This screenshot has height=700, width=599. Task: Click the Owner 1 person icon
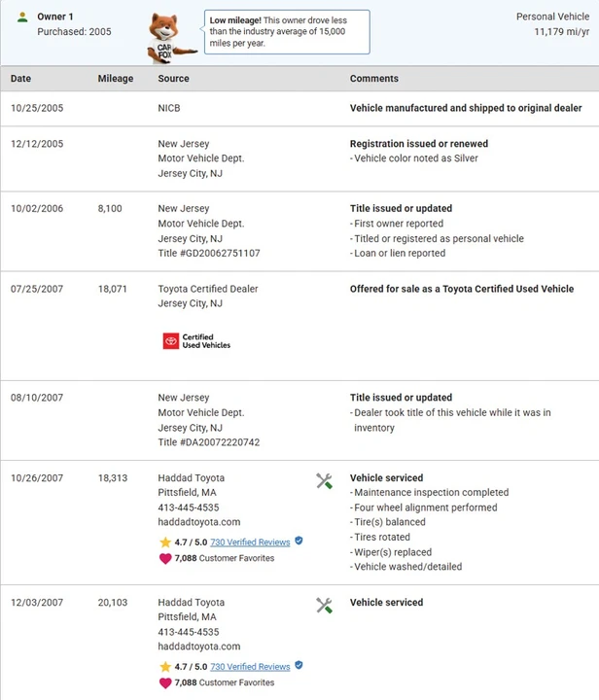point(22,17)
